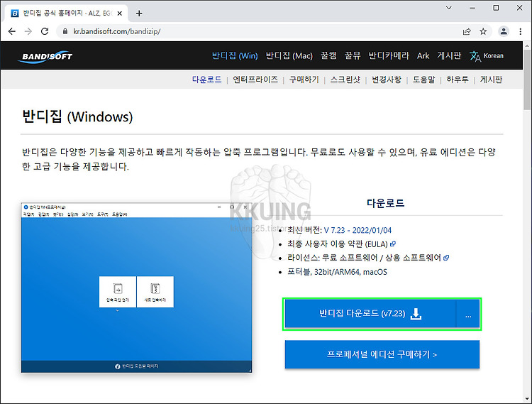Go back using browser back arrow
This screenshot has width=532, height=404.
pos(12,31)
